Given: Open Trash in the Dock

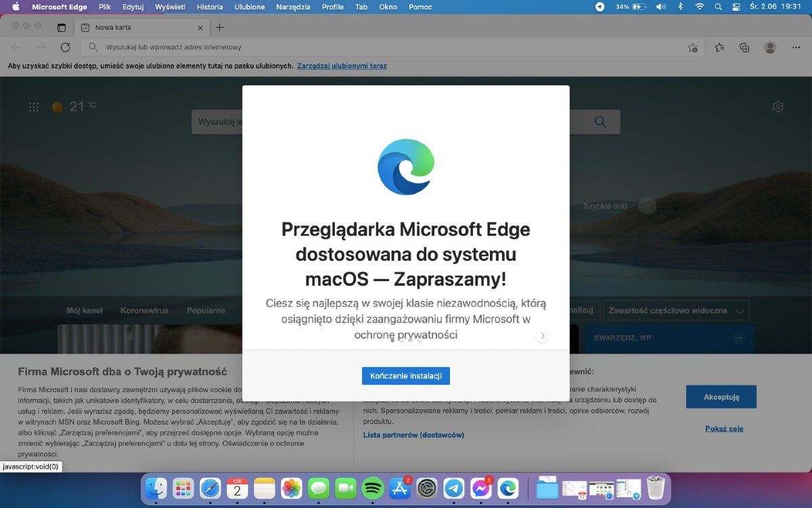Looking at the screenshot, I should click(656, 488).
